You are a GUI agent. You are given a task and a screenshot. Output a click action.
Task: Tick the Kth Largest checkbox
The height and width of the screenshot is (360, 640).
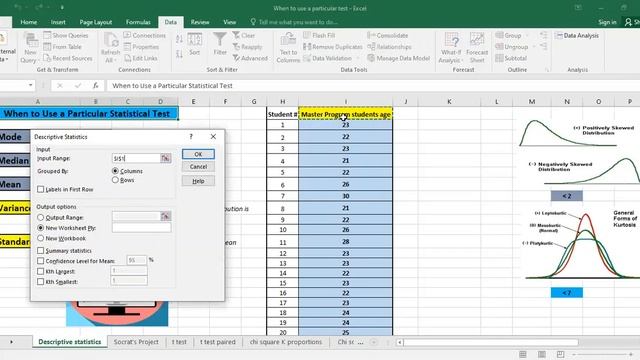pyautogui.click(x=40, y=271)
